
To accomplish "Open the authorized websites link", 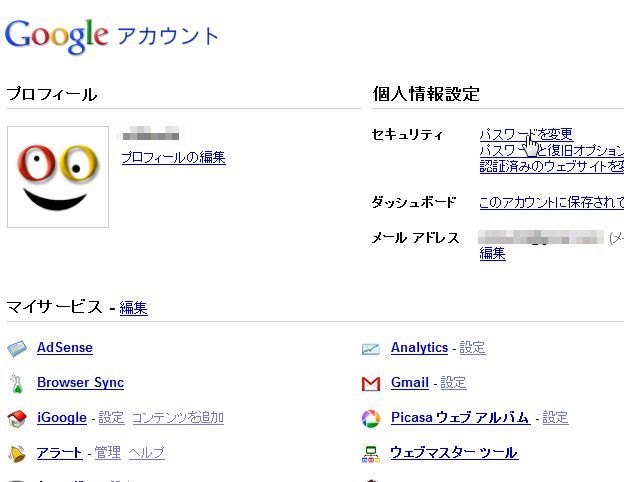I will pyautogui.click(x=552, y=166).
